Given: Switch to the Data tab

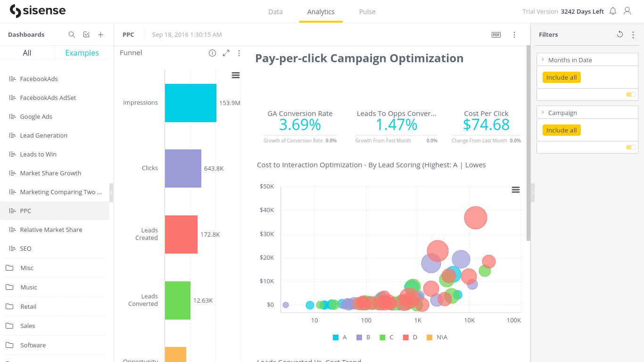Looking at the screenshot, I should point(275,12).
